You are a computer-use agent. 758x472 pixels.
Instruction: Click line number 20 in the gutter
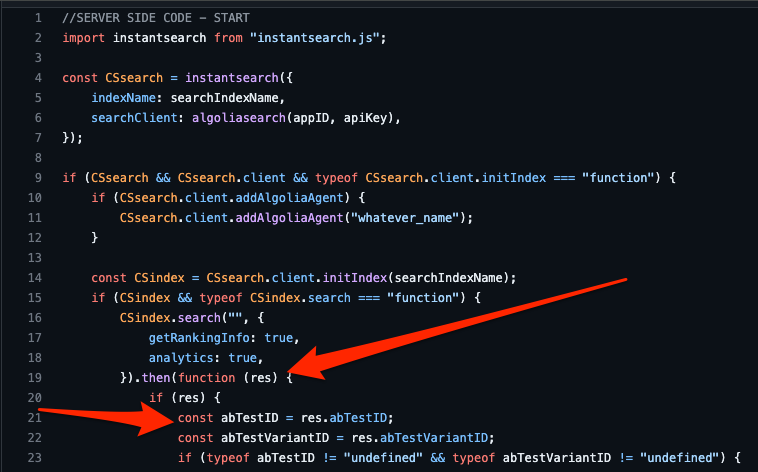coord(35,398)
